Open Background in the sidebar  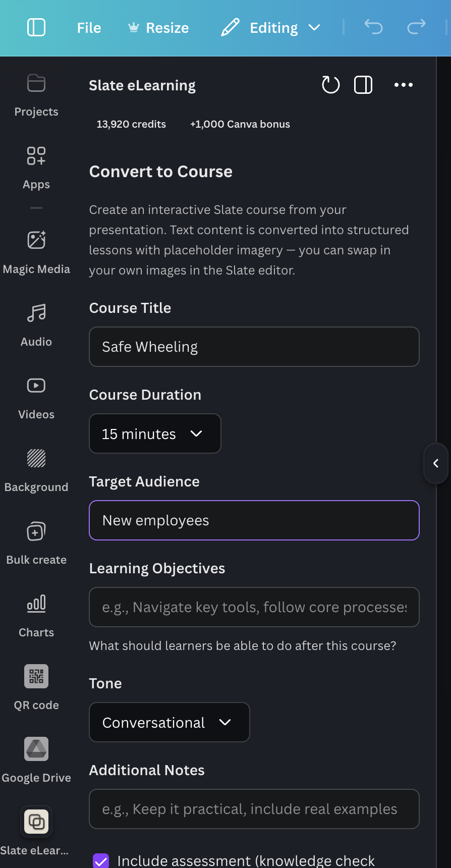tap(36, 471)
